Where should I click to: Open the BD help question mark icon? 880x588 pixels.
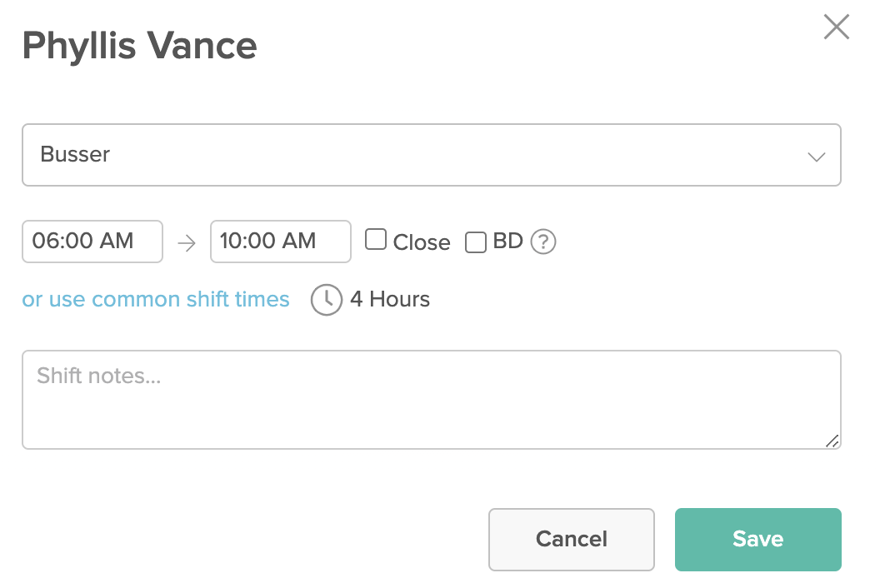coord(542,242)
